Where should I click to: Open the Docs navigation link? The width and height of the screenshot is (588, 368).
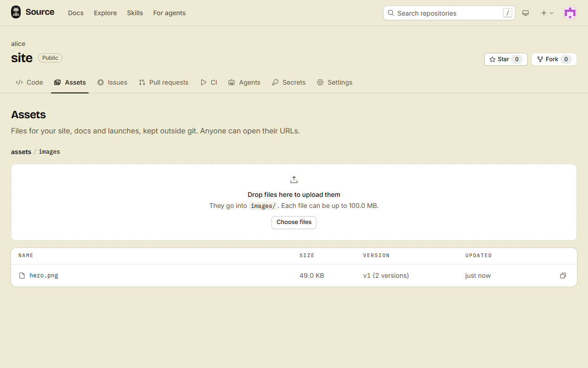pos(76,13)
